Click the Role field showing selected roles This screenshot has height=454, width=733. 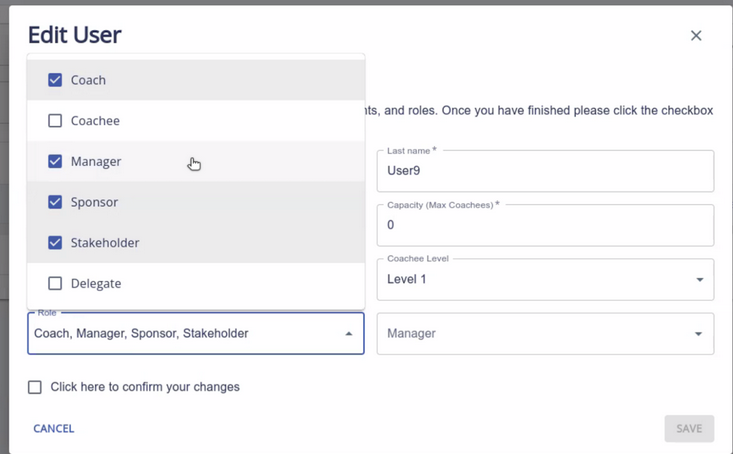point(180,334)
